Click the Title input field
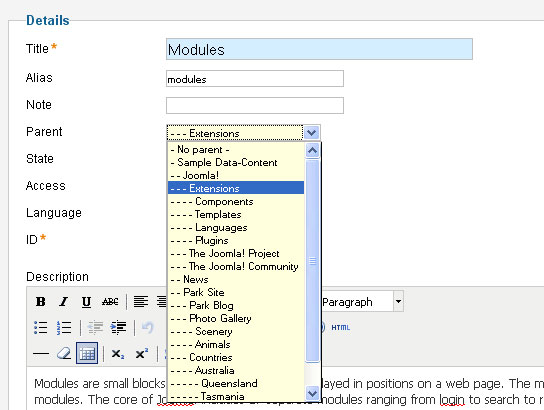 tap(319, 49)
